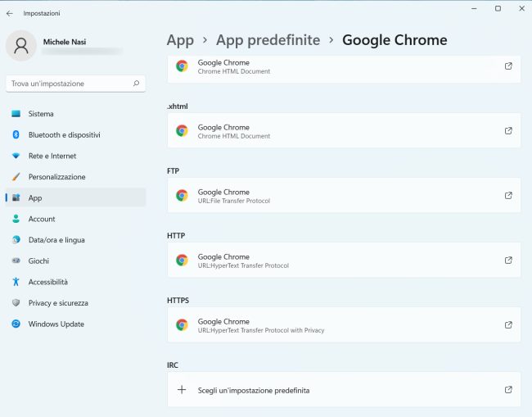Image resolution: width=532 pixels, height=417 pixels.
Task: Click the Chrome icon in the HTTP row
Action: point(182,261)
